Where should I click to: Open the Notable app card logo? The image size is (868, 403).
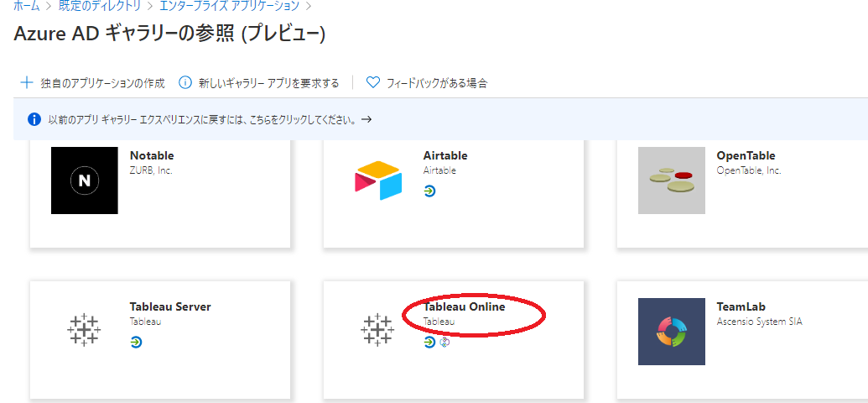tap(84, 181)
